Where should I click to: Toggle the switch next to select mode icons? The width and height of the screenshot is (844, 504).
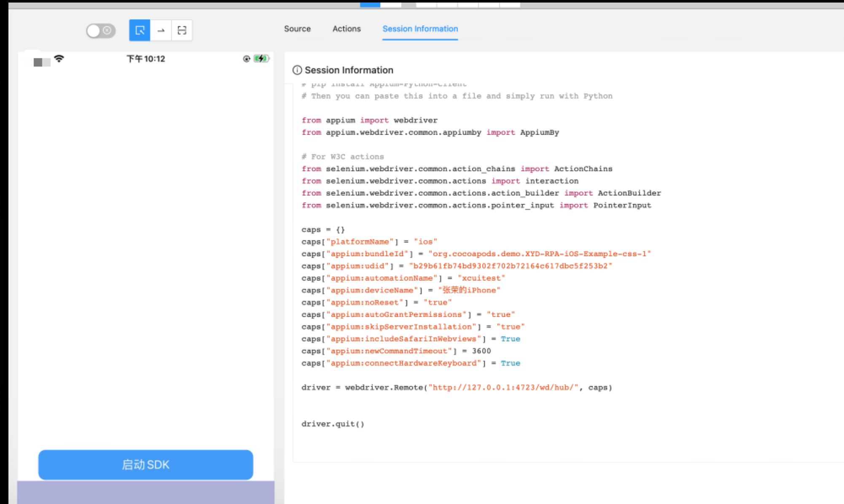[x=101, y=31]
